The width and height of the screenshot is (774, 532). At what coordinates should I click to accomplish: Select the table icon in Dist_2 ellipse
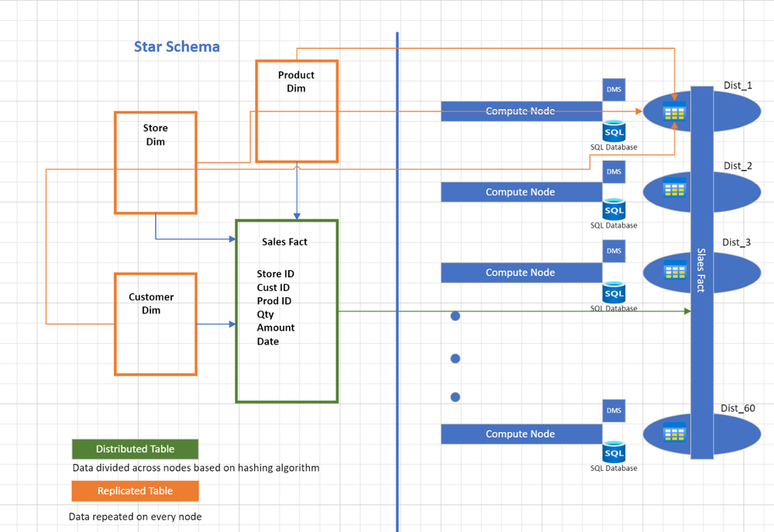(674, 187)
